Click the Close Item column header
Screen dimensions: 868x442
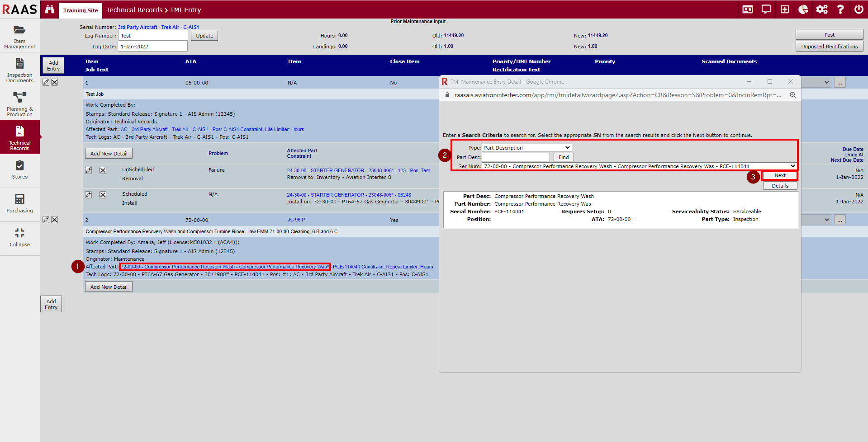(x=405, y=61)
